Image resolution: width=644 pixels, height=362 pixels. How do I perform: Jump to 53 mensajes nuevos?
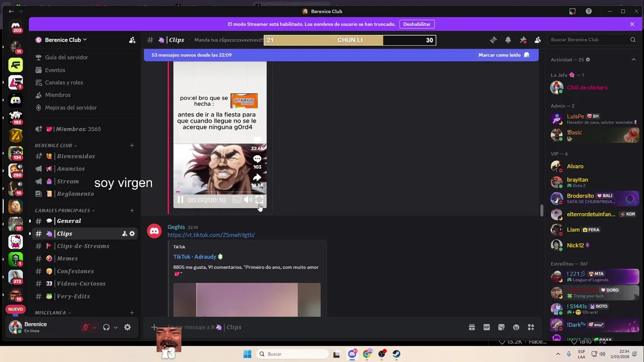point(192,55)
